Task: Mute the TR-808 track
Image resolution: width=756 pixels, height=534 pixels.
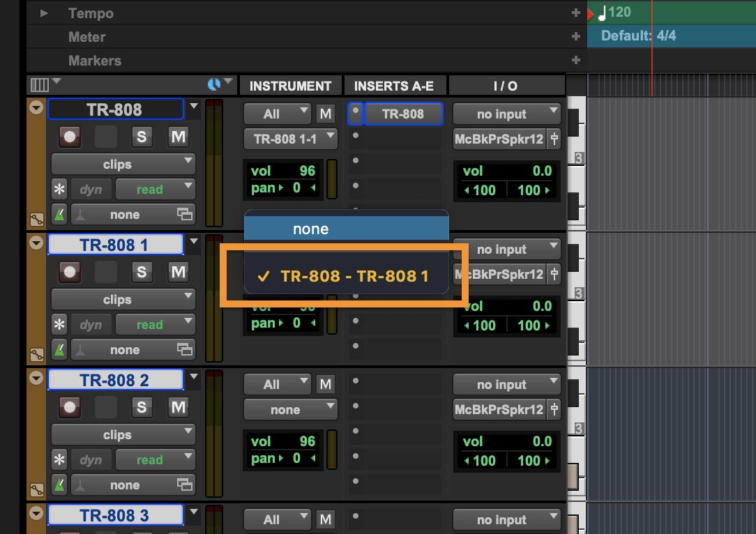Action: point(178,137)
